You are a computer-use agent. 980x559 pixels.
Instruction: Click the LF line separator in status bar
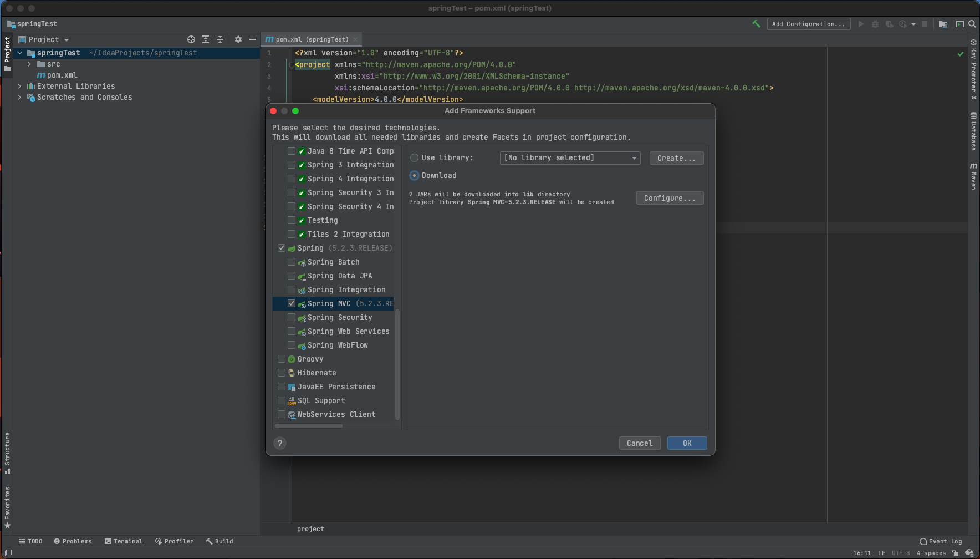(x=881, y=553)
